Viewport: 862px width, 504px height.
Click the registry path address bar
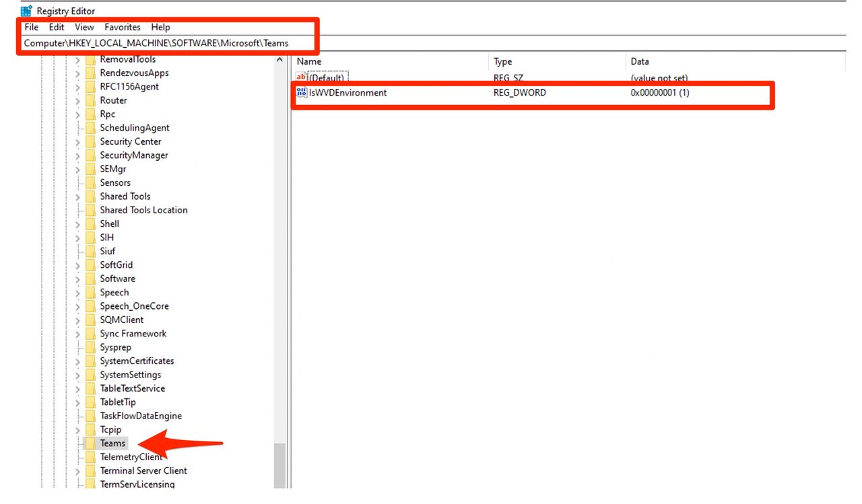coord(156,43)
